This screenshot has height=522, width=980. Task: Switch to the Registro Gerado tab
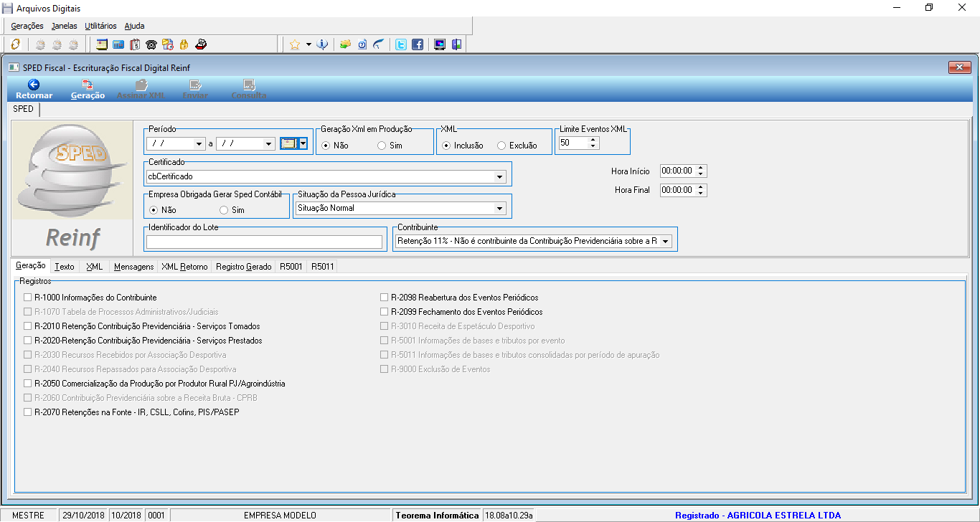click(x=244, y=267)
